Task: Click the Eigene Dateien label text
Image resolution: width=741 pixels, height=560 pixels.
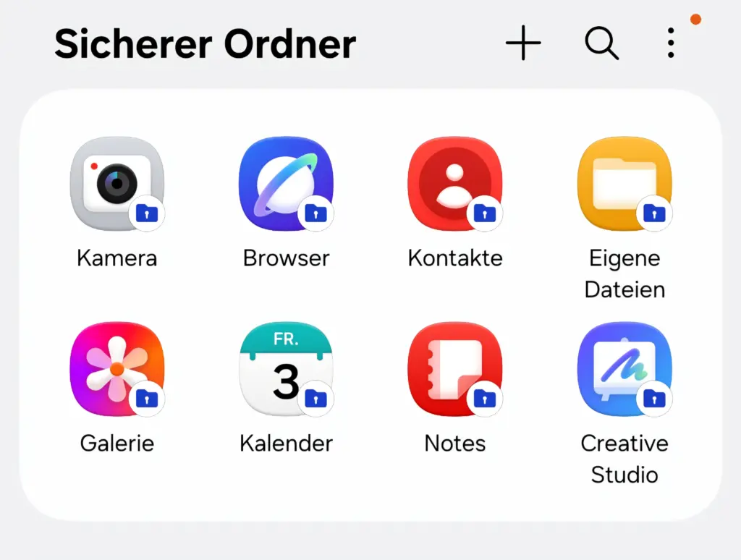Action: tap(624, 273)
